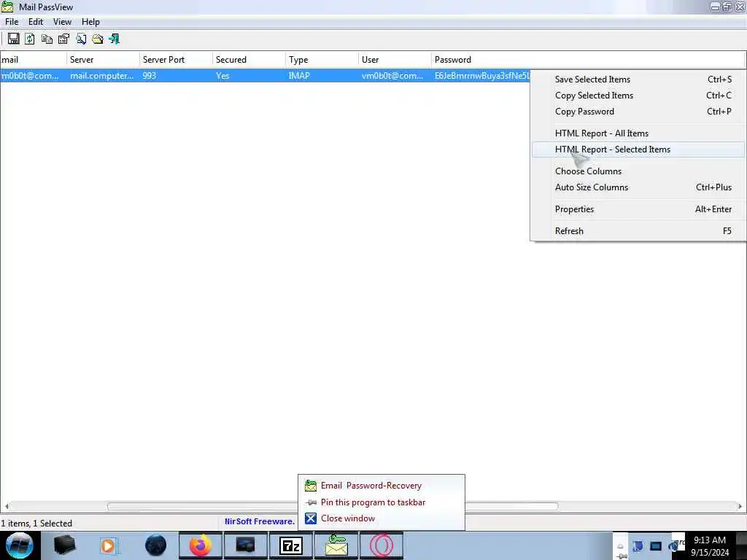Open the Help menu
This screenshot has width=747, height=560.
pyautogui.click(x=90, y=22)
